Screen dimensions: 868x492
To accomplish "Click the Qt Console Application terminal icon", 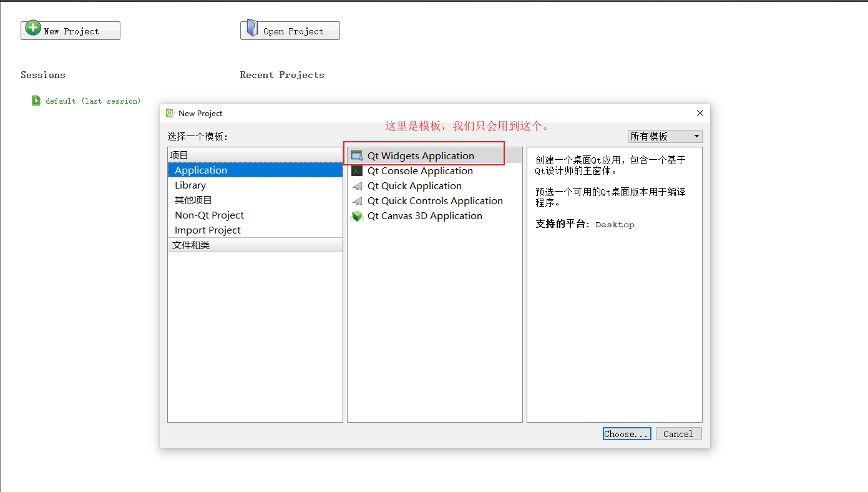I will [357, 171].
